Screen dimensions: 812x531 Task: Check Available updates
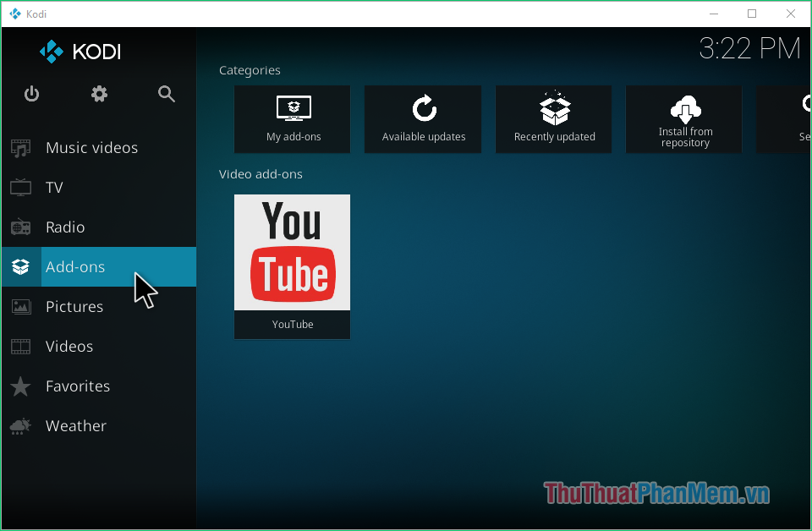coord(422,118)
